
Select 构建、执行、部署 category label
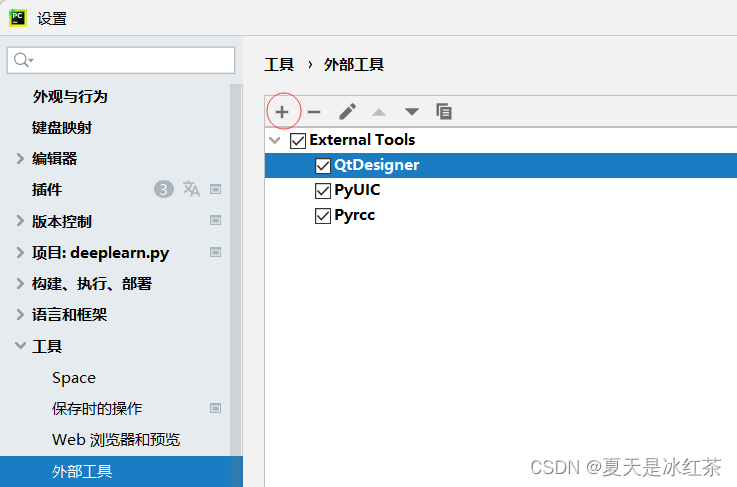point(92,283)
